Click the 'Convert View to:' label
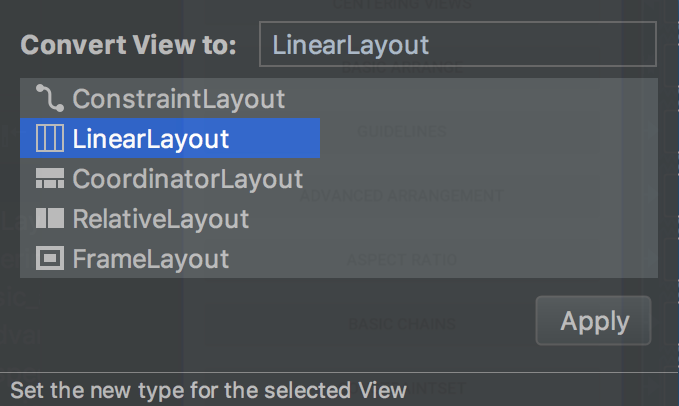The height and width of the screenshot is (406, 679). tap(129, 45)
